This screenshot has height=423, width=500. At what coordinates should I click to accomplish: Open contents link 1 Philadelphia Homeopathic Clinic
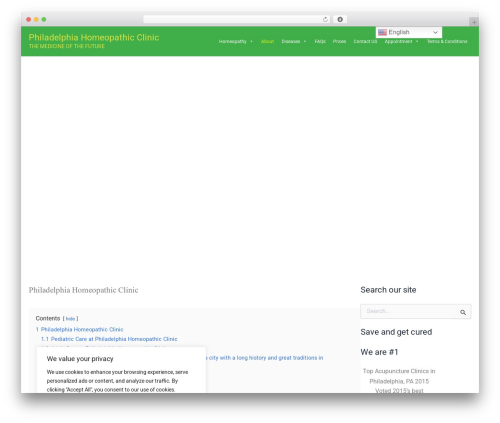point(79,330)
